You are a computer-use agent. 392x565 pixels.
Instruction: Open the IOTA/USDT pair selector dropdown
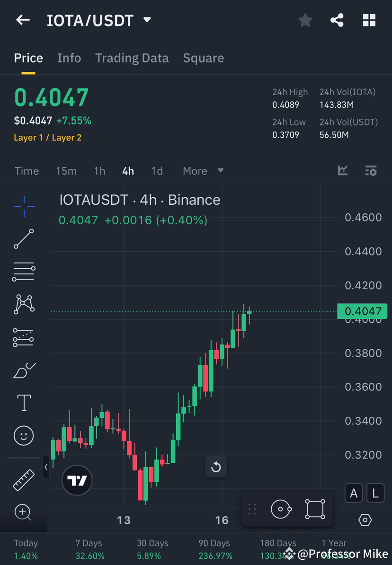(x=147, y=20)
